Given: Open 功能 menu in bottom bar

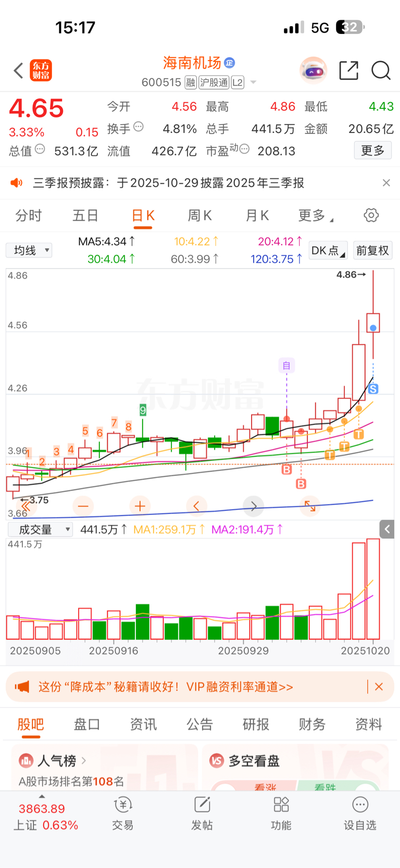Looking at the screenshot, I should click(x=281, y=814).
